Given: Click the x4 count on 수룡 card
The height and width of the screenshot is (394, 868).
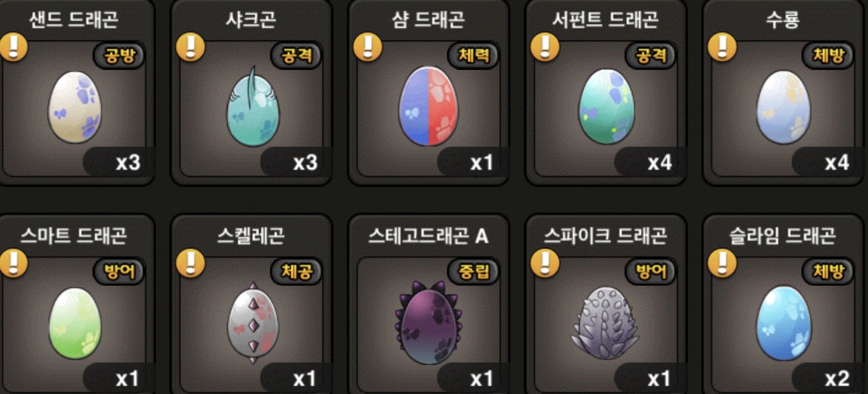Looking at the screenshot, I should [x=836, y=163].
